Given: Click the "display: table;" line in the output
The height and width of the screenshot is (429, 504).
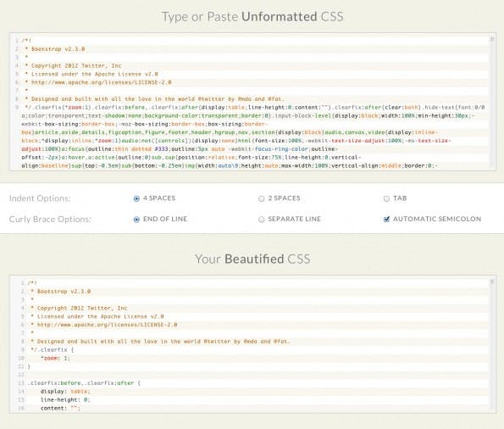Looking at the screenshot, I should click(65, 392).
